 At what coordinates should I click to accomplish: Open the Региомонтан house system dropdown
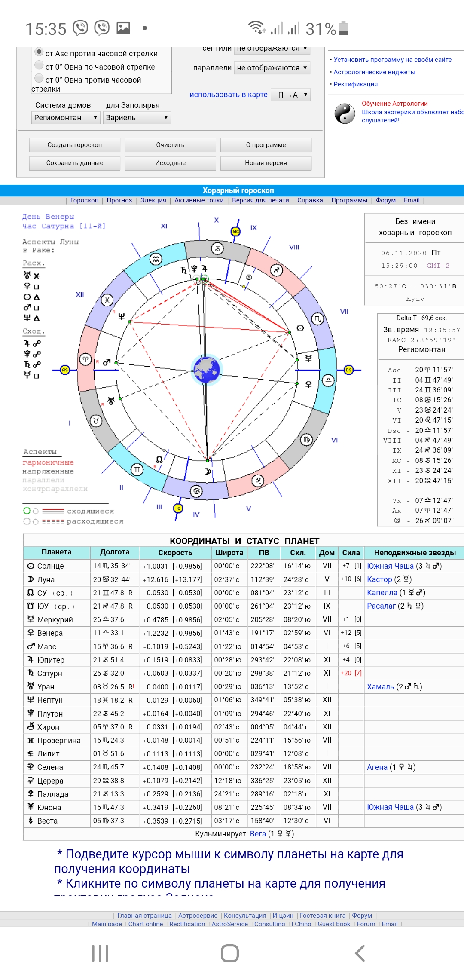tap(66, 118)
